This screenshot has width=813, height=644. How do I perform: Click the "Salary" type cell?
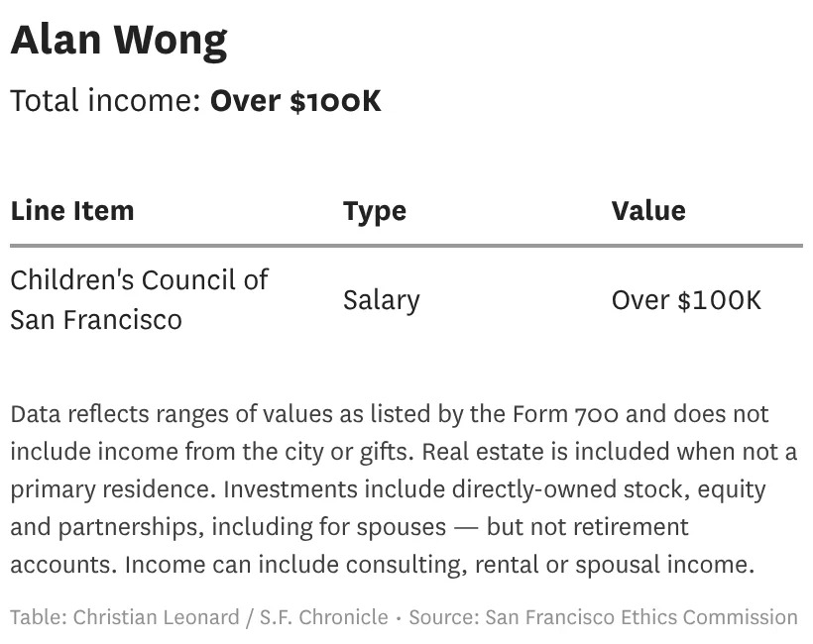click(x=382, y=300)
